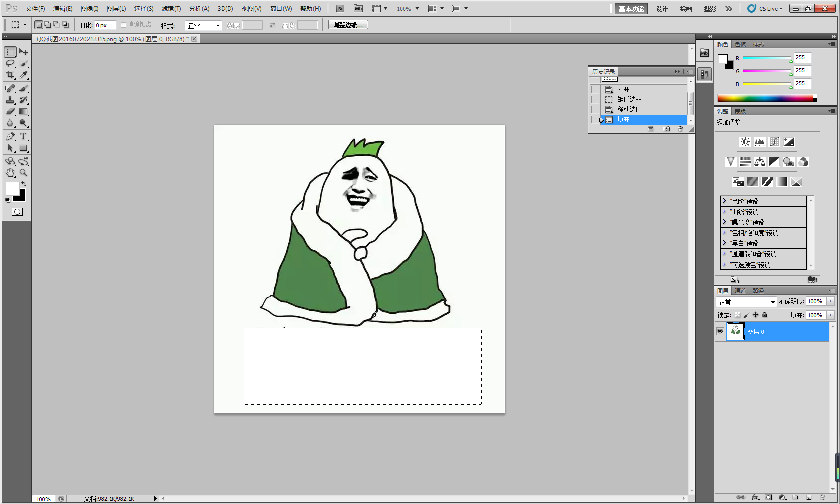
Task: Expand "曝光度"预设 list
Action: coord(724,222)
